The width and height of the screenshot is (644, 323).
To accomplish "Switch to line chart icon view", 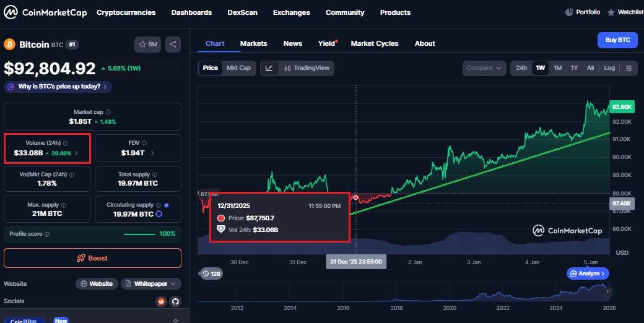I will [269, 68].
